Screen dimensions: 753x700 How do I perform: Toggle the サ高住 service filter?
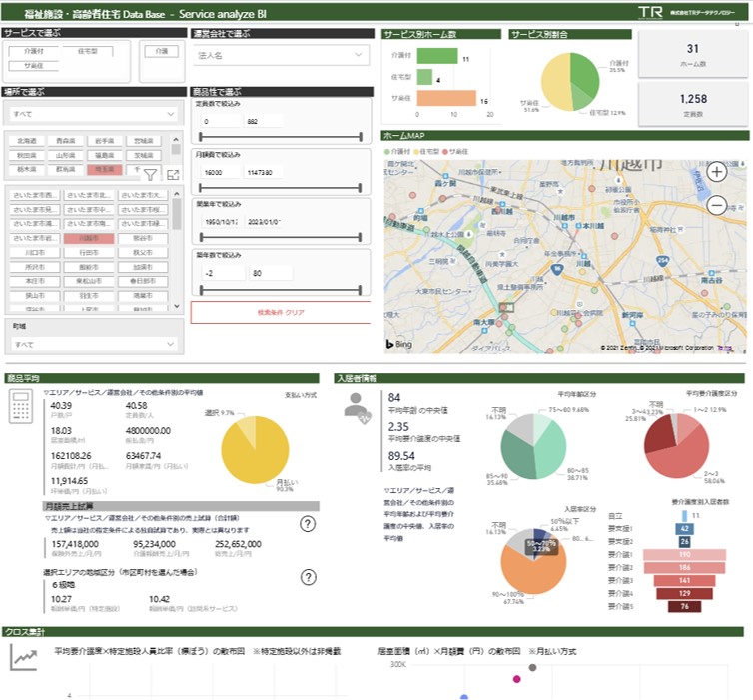[x=34, y=66]
